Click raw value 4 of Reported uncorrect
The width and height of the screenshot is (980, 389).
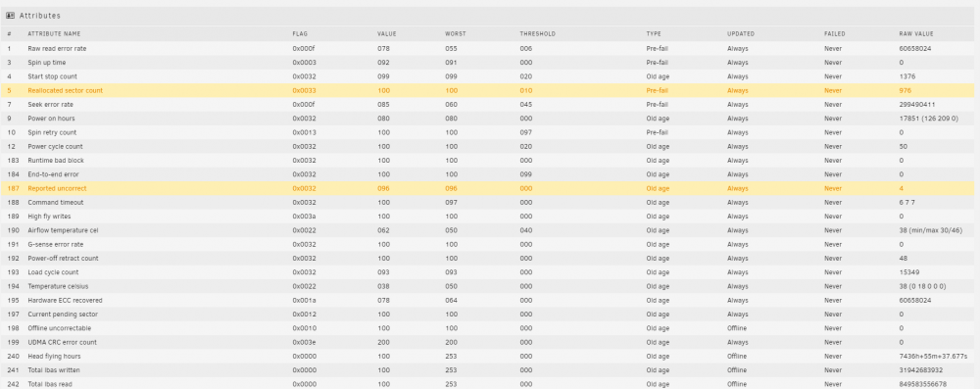click(x=901, y=188)
